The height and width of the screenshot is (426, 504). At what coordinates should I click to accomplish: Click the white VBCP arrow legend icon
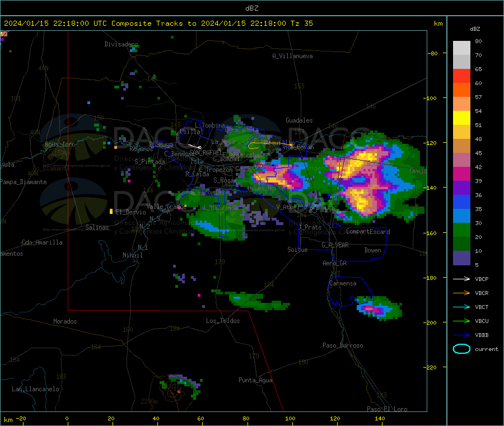pos(461,279)
